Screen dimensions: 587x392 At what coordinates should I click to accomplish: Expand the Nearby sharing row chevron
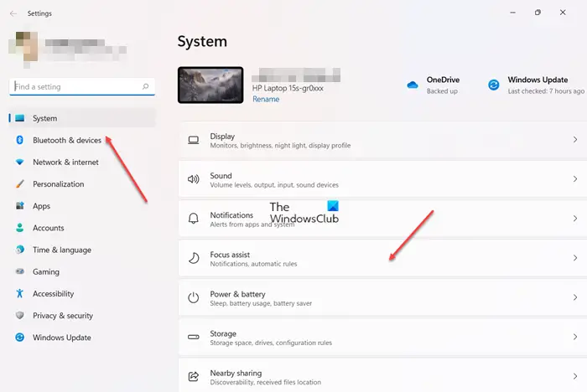[x=575, y=376]
